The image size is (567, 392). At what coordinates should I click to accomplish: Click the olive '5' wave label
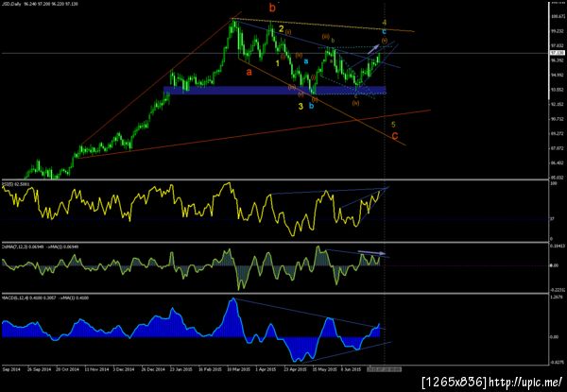[x=394, y=125]
